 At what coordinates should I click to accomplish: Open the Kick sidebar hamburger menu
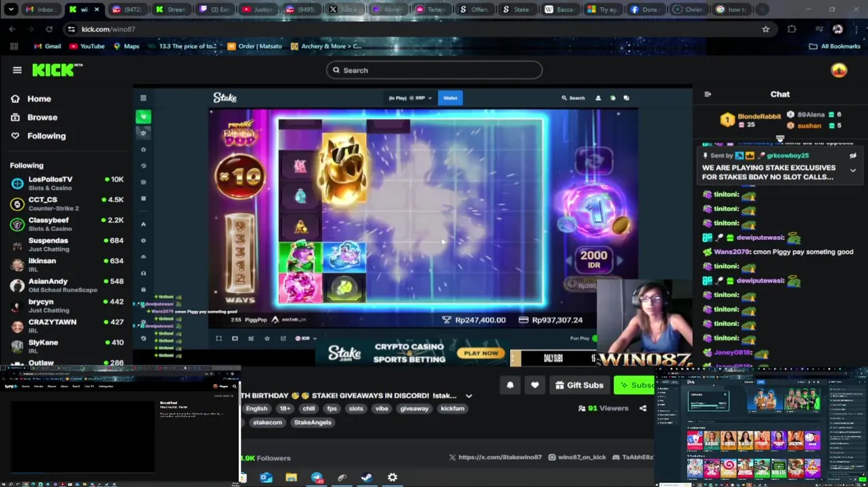click(x=17, y=70)
